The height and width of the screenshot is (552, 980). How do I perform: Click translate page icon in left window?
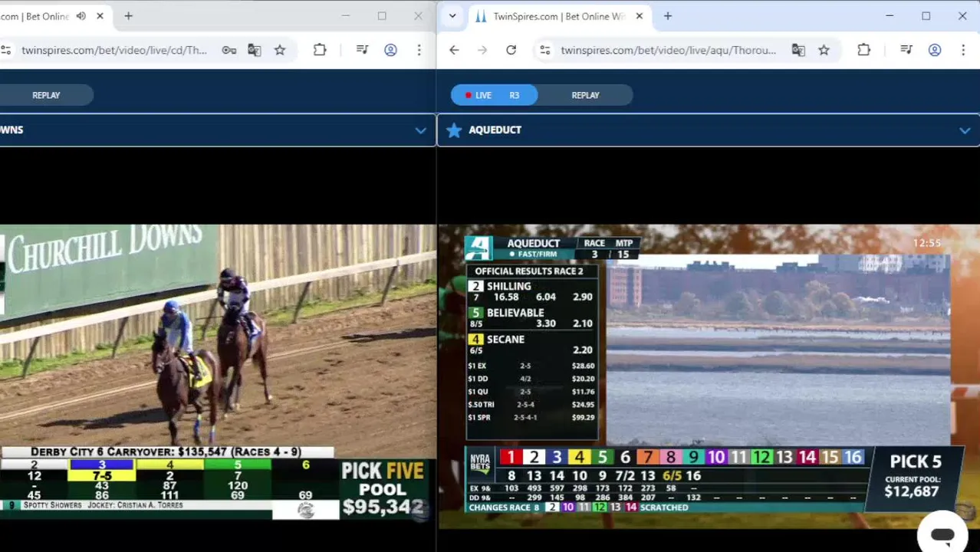254,50
